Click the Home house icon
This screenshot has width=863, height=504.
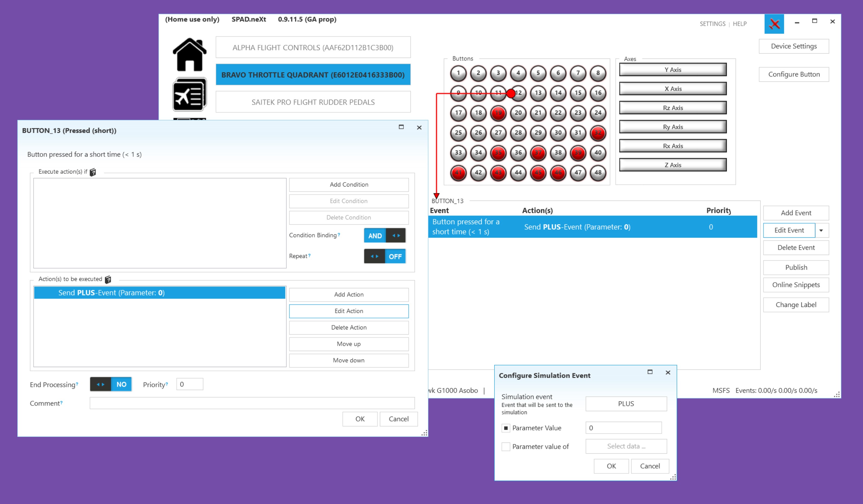(x=189, y=55)
